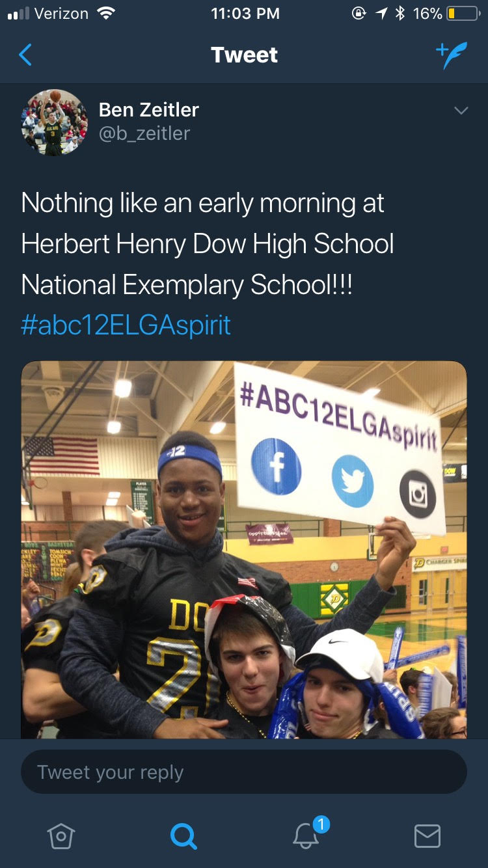This screenshot has height=868, width=488.
Task: Open the Messages envelope icon
Action: click(427, 835)
